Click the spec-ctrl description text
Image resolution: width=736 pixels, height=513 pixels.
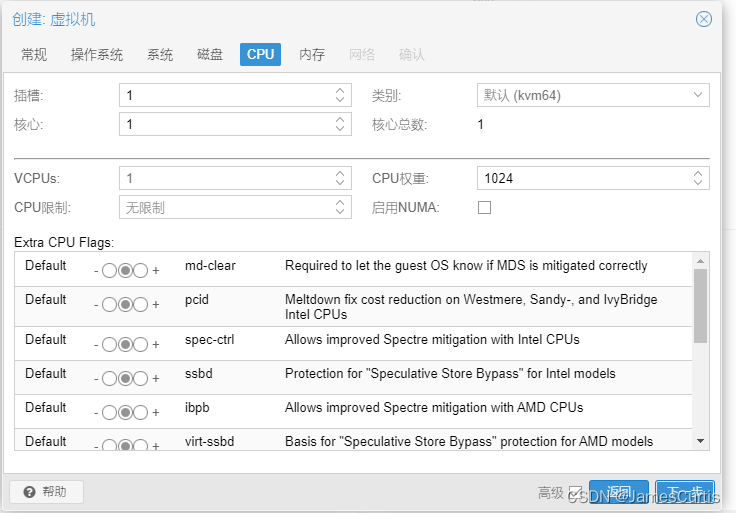click(x=432, y=339)
